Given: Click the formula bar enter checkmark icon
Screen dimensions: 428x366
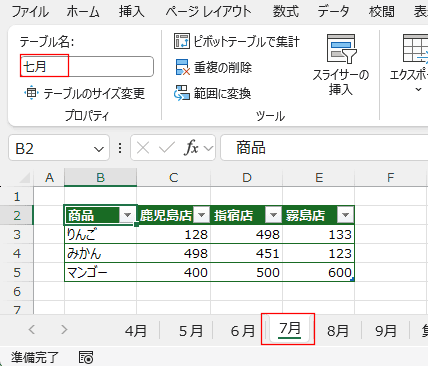Looking at the screenshot, I should click(167, 147).
